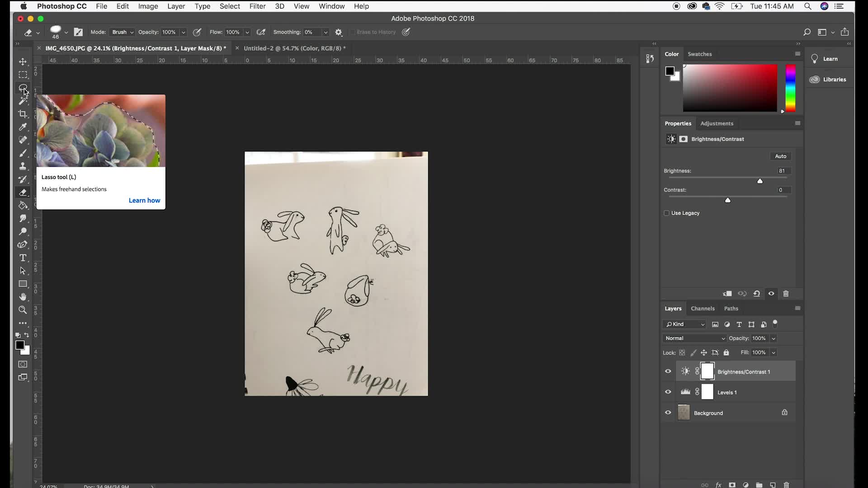Open Edit Toolbar three-dots icon
868x488 pixels.
[x=23, y=324]
